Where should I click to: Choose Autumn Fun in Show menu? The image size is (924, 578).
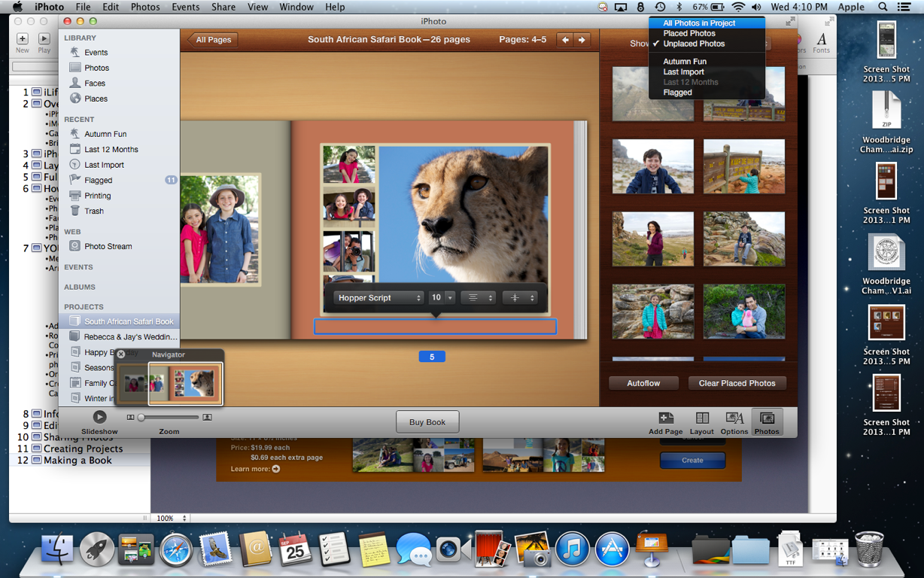pos(707,62)
